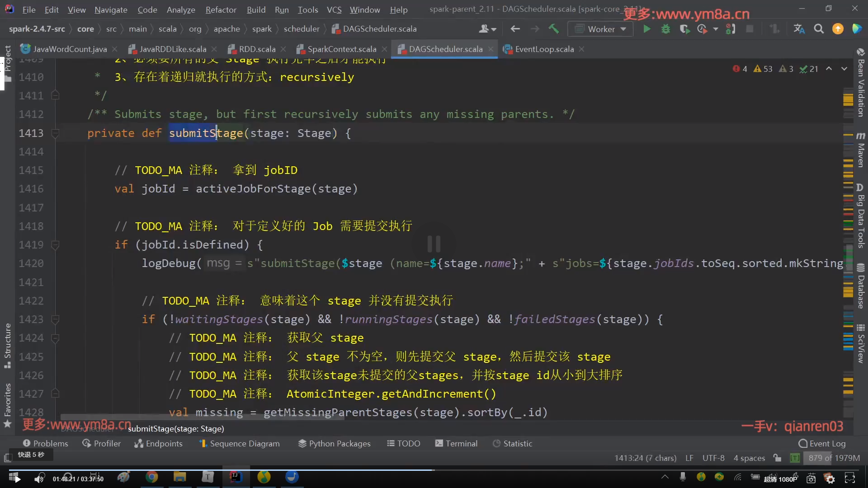Navigate back with left arrow

(515, 29)
